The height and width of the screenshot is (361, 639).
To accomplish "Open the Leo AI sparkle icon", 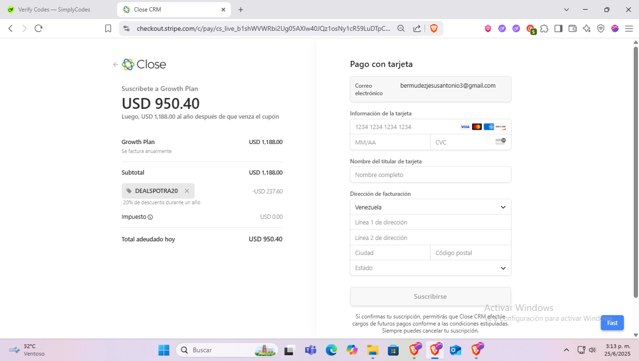I will tap(586, 28).
